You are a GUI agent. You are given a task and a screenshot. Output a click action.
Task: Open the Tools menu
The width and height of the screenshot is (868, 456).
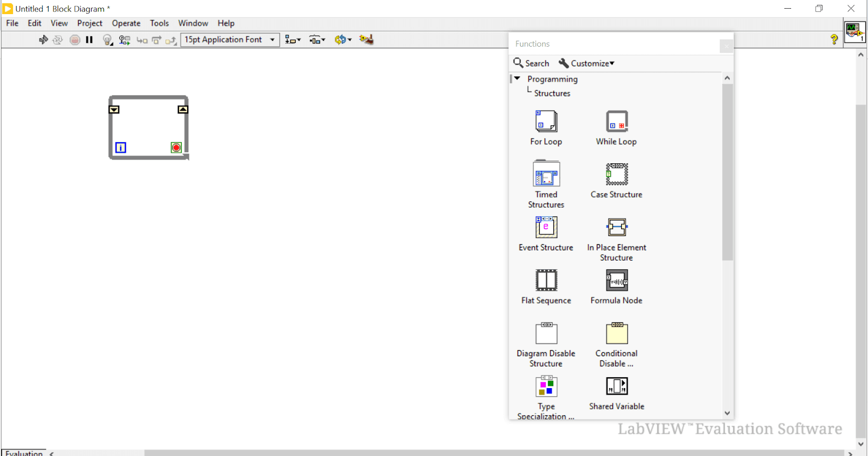(x=159, y=23)
